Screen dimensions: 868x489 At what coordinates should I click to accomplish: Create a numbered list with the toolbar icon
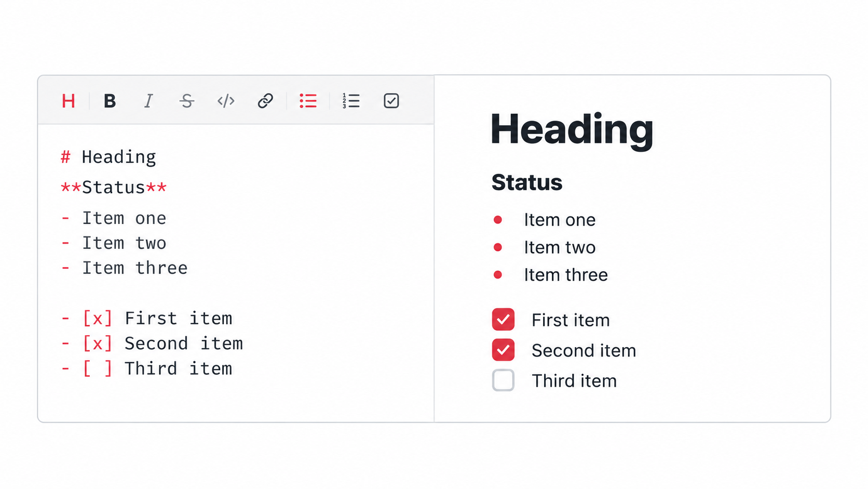(351, 101)
